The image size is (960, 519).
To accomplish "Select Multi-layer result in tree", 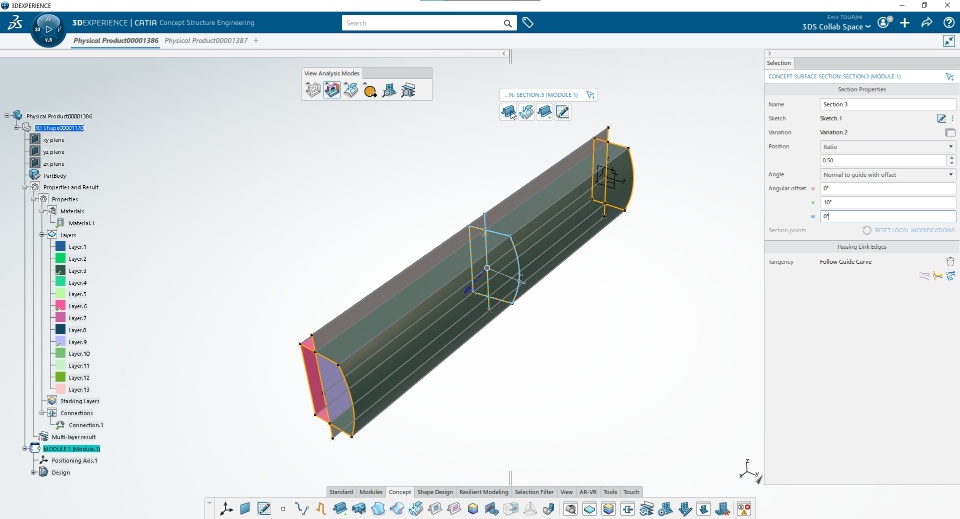I will pyautogui.click(x=73, y=437).
